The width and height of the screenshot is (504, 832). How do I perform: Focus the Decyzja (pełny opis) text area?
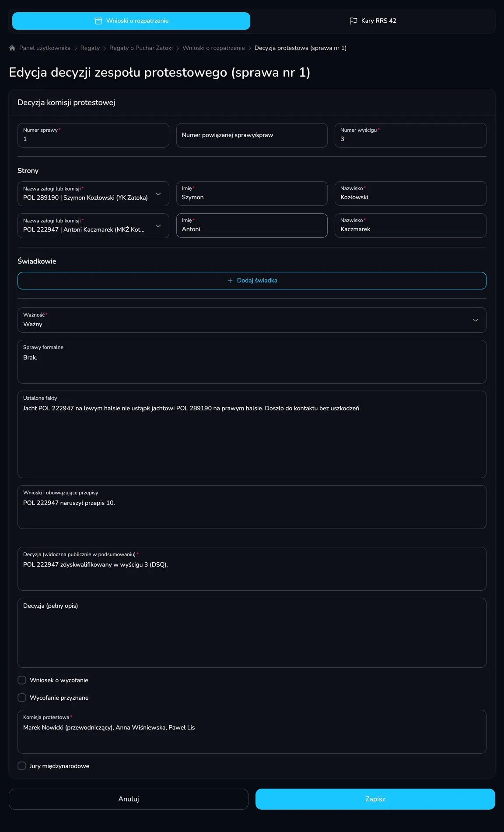coord(252,633)
